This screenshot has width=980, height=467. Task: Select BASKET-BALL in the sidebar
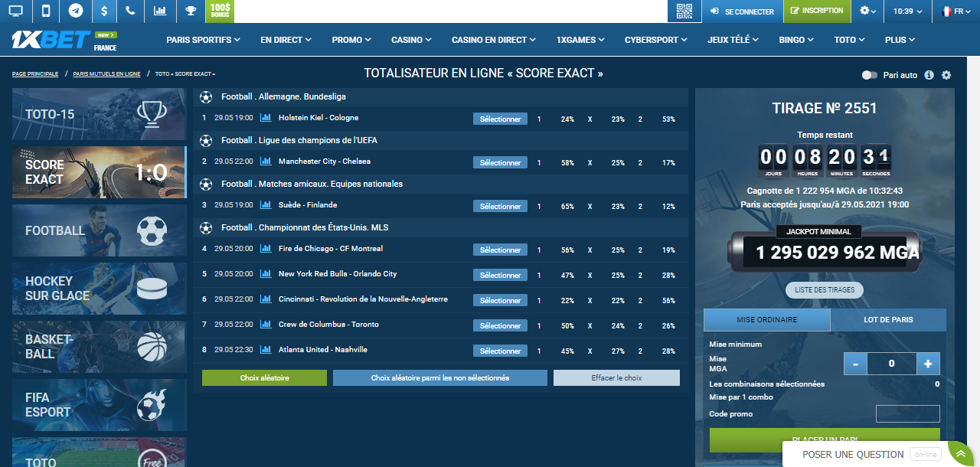coord(99,347)
